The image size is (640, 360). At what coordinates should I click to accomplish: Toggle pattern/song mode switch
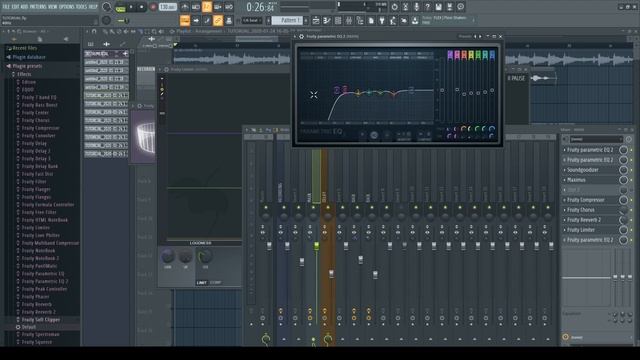click(x=120, y=7)
